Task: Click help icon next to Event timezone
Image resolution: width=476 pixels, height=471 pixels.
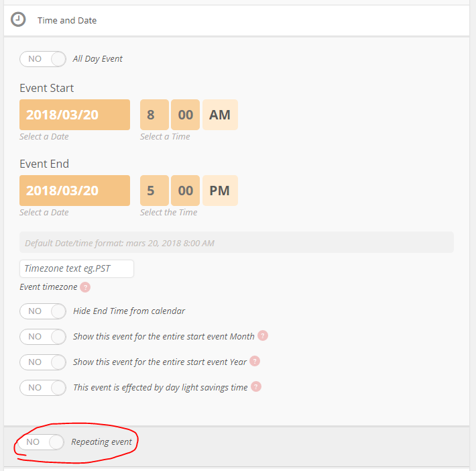Action: pos(85,287)
